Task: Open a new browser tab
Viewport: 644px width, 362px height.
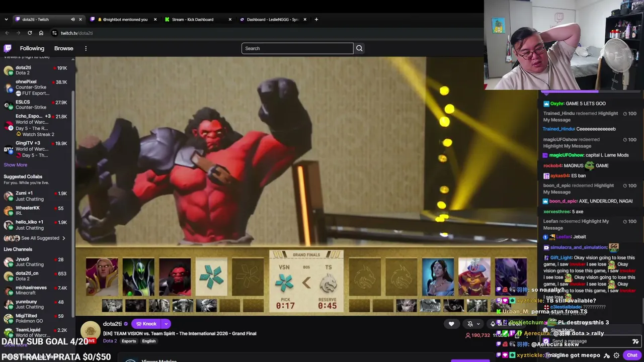Action: [316, 20]
